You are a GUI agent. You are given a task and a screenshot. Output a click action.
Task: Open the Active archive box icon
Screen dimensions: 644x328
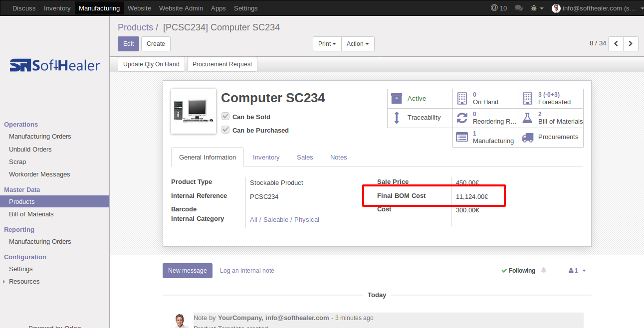point(397,98)
